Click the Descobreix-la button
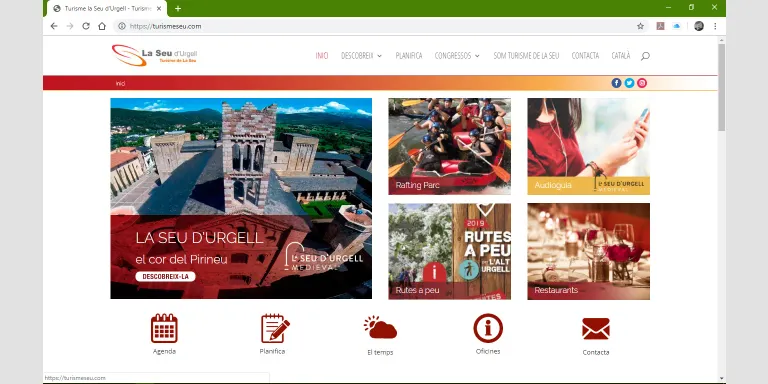 tap(165, 277)
